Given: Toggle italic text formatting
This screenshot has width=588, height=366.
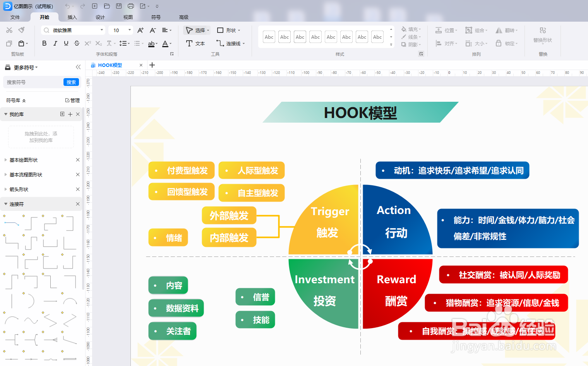Looking at the screenshot, I should point(55,43).
